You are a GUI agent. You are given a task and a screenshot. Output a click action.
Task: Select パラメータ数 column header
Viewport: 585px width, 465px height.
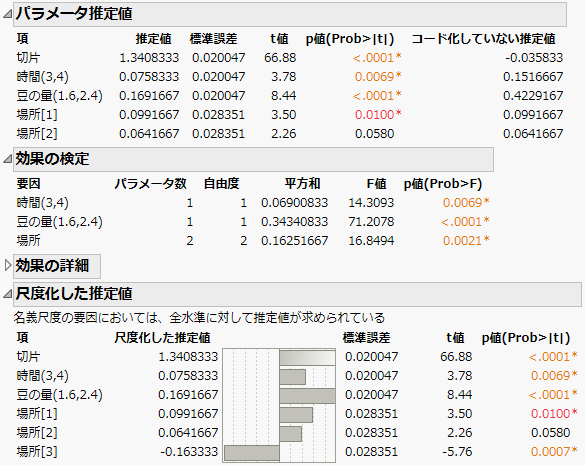click(x=150, y=184)
